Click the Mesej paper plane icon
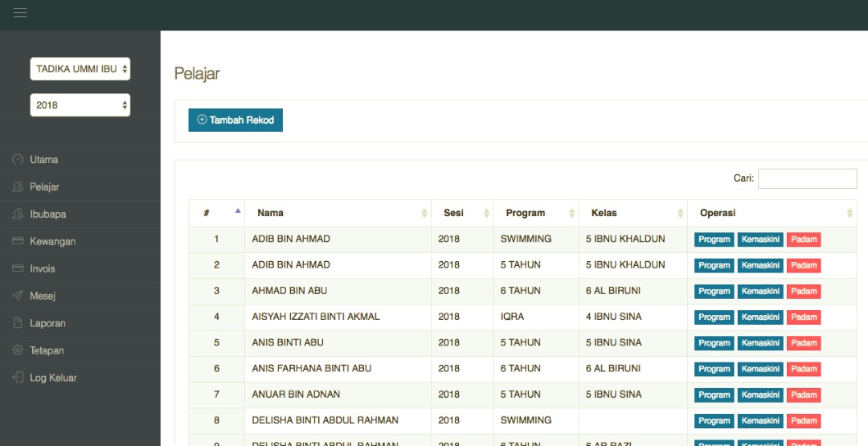This screenshot has height=446, width=868. pyautogui.click(x=18, y=296)
